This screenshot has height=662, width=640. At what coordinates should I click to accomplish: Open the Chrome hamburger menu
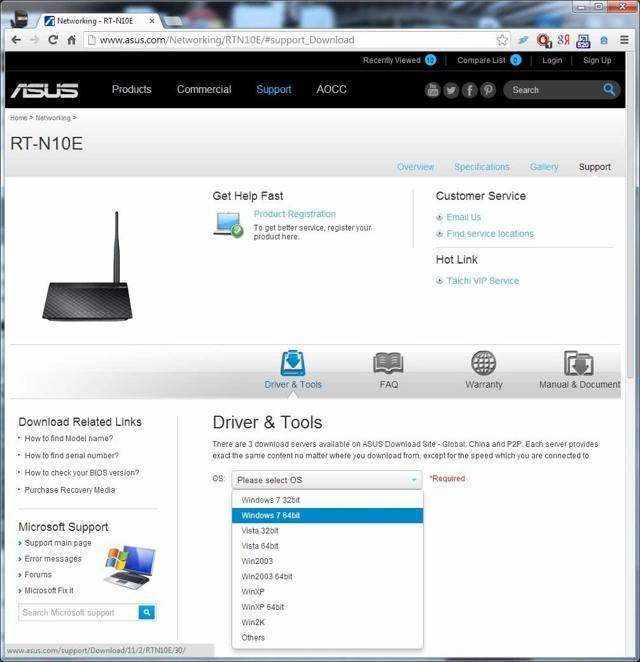tap(624, 40)
